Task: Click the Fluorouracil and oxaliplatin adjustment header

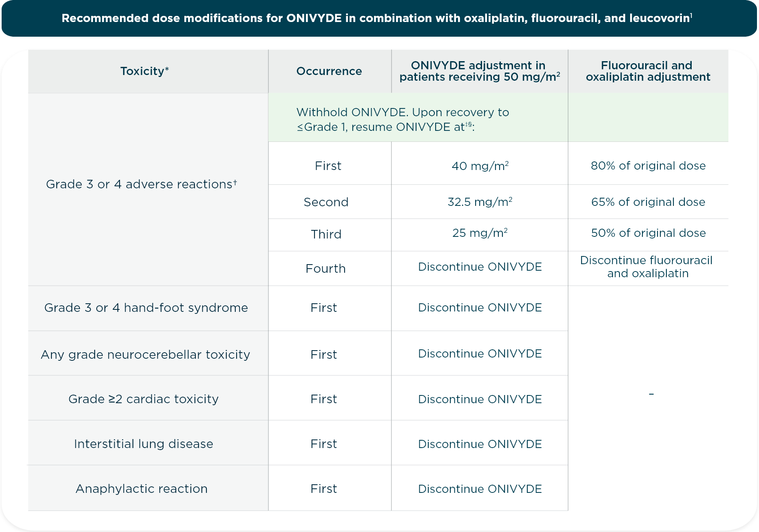Action: 648,71
